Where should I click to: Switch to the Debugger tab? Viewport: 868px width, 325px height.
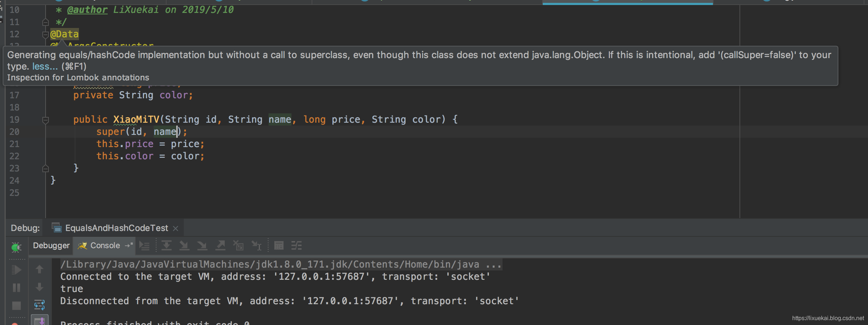pos(51,245)
